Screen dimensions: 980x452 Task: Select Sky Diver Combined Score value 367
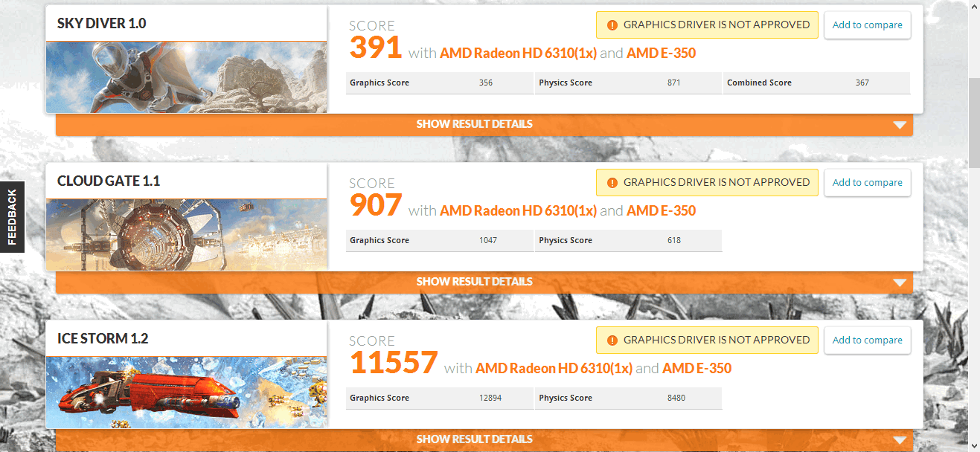(x=862, y=83)
